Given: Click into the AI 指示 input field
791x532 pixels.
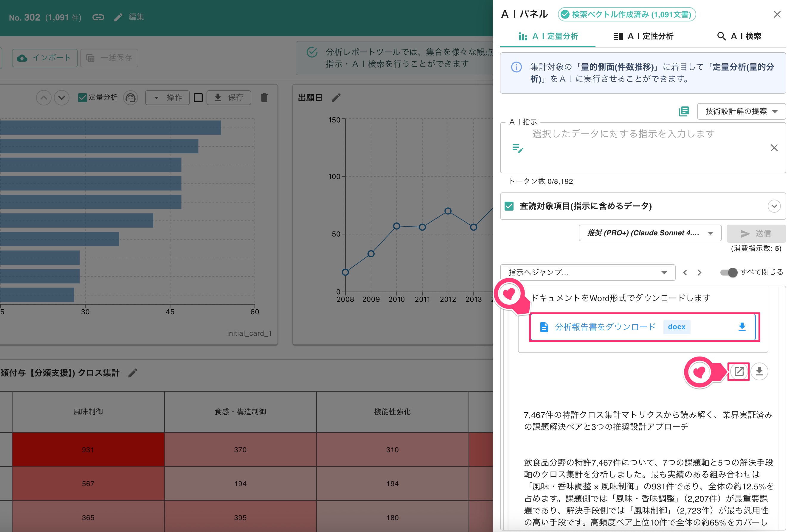Looking at the screenshot, I should pyautogui.click(x=643, y=148).
